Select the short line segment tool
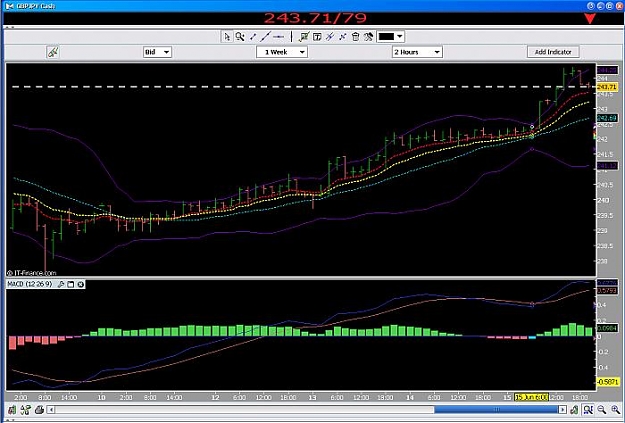 click(x=253, y=37)
